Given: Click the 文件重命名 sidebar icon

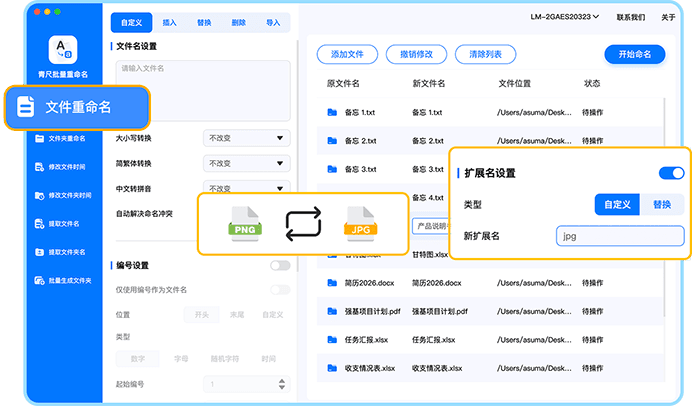Looking at the screenshot, I should (x=27, y=107).
